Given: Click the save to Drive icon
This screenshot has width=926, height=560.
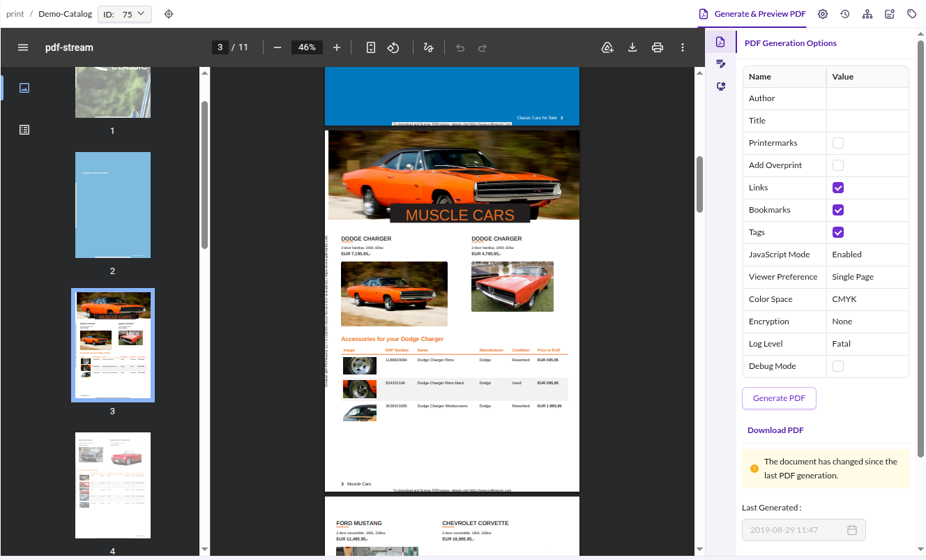Looking at the screenshot, I should click(607, 47).
